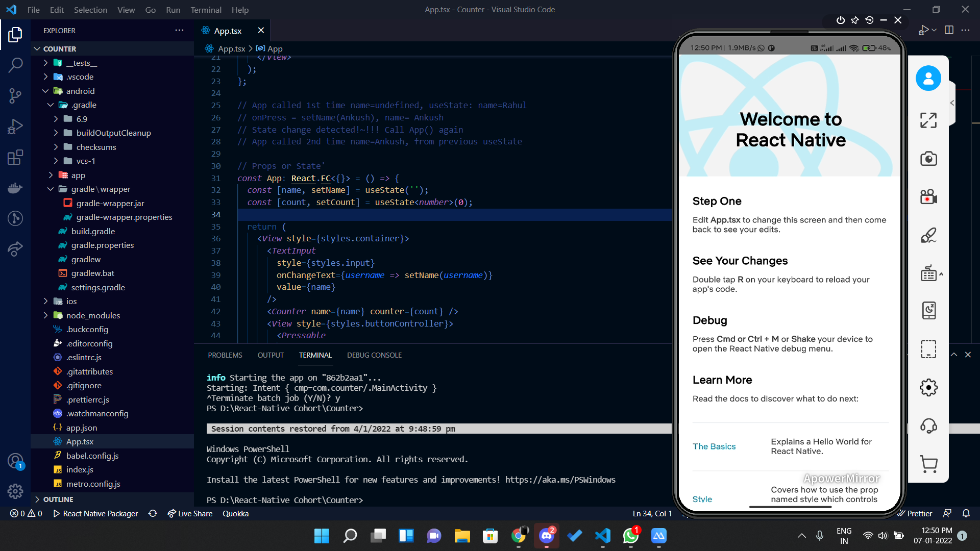This screenshot has width=980, height=551.
Task: Open the Source Control view
Action: click(x=15, y=95)
